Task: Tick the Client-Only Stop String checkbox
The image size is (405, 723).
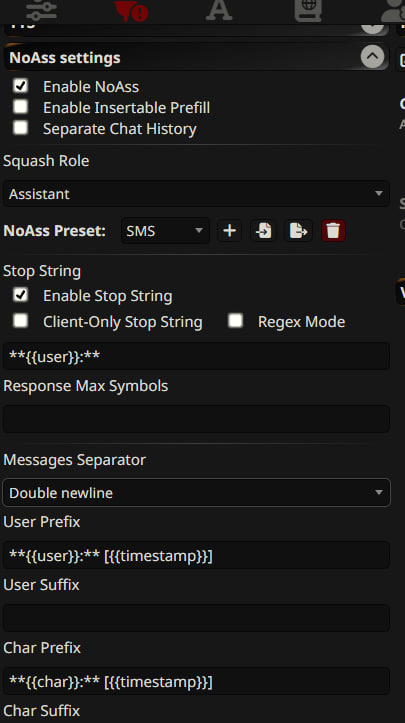Action: coord(20,320)
